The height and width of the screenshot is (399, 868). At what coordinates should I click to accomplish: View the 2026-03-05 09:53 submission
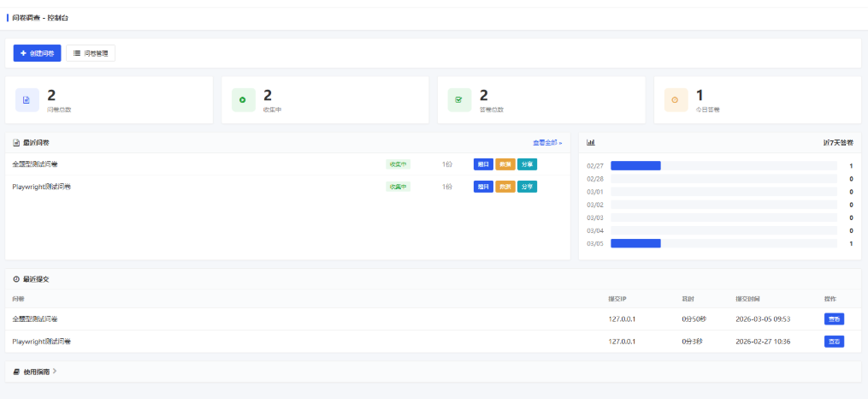point(833,319)
